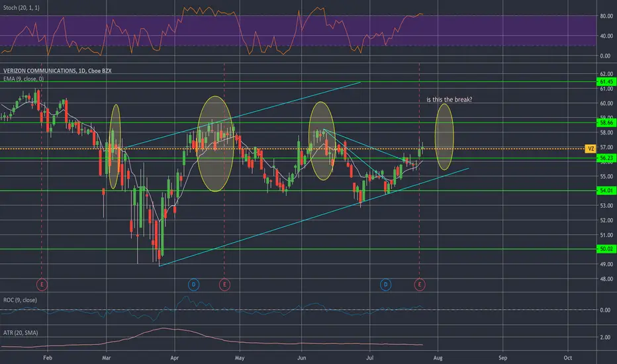The image size is (617, 364).
Task: Click the Mar label on time axis
Action: (106, 358)
